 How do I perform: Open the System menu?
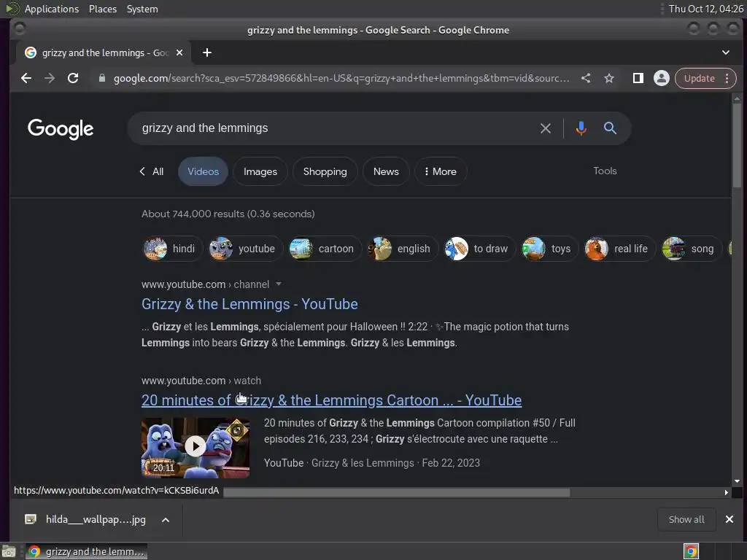click(x=142, y=9)
